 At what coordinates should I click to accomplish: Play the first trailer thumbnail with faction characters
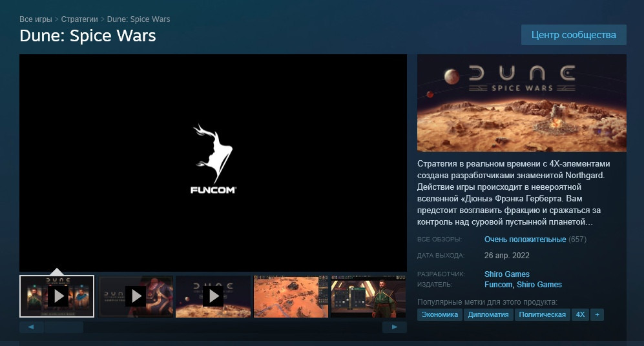57,296
